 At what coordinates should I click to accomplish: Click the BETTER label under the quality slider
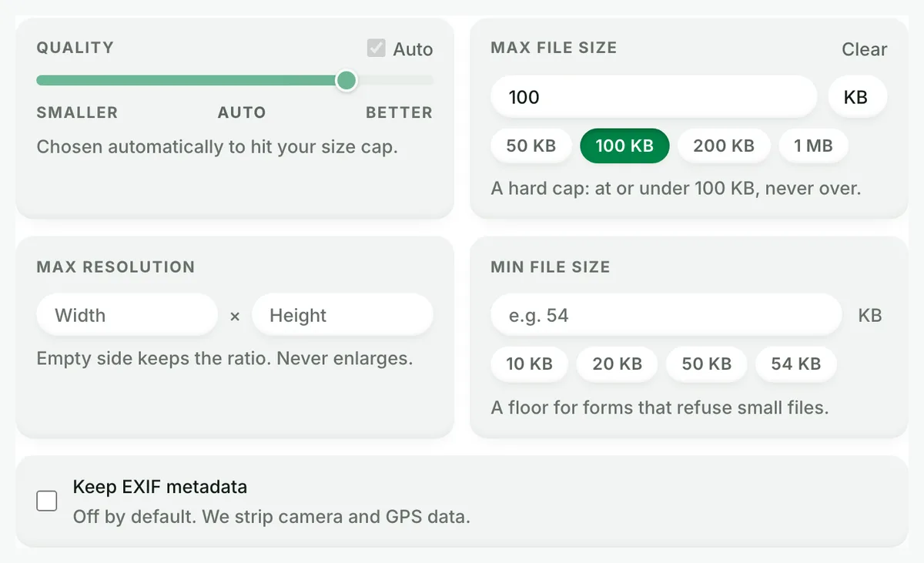[x=399, y=112]
